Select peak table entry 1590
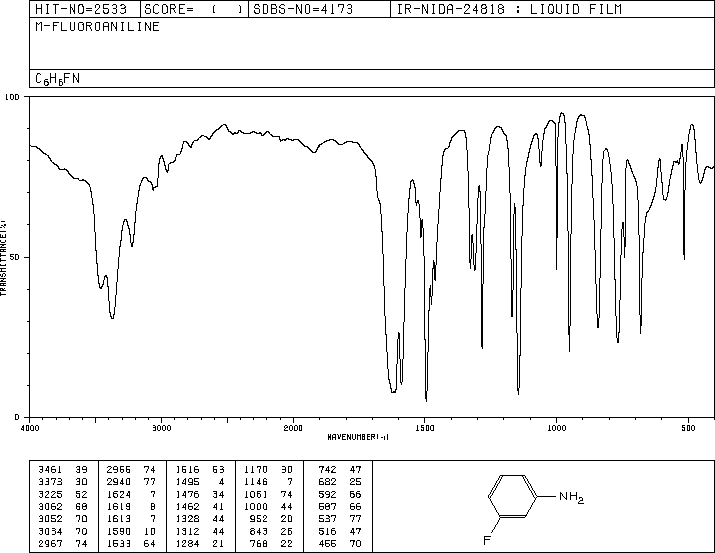This screenshot has height=553, width=715. click(131, 531)
